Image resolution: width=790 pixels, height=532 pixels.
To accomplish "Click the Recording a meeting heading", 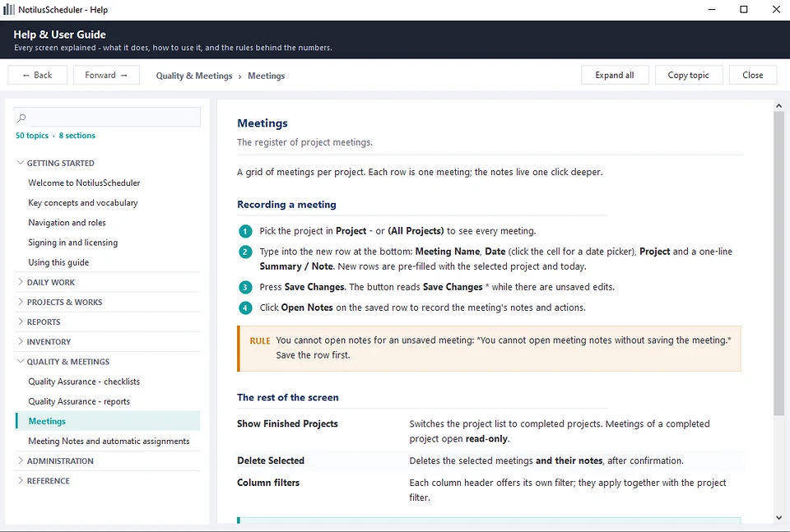I will pyautogui.click(x=286, y=205).
